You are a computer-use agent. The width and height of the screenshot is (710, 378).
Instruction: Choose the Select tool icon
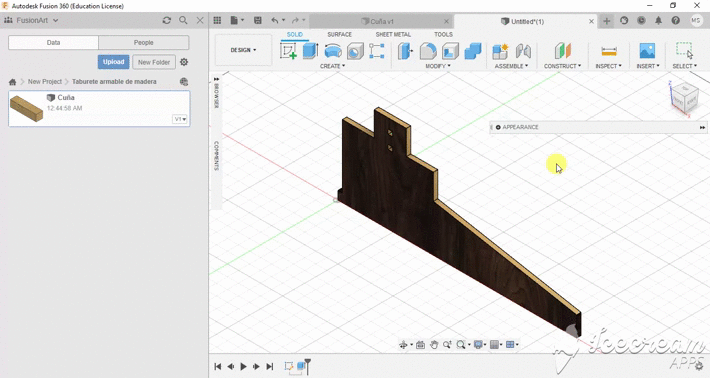(x=684, y=51)
